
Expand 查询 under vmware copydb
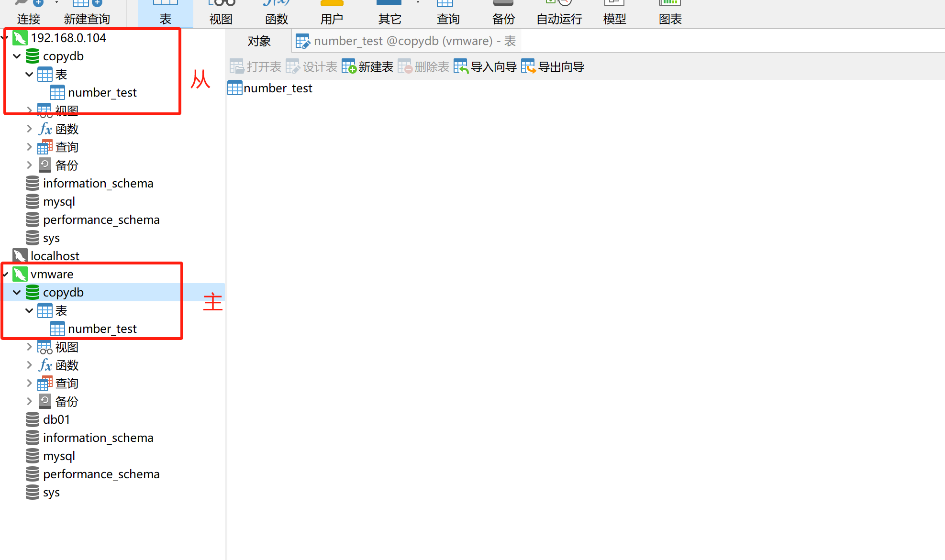click(x=29, y=384)
